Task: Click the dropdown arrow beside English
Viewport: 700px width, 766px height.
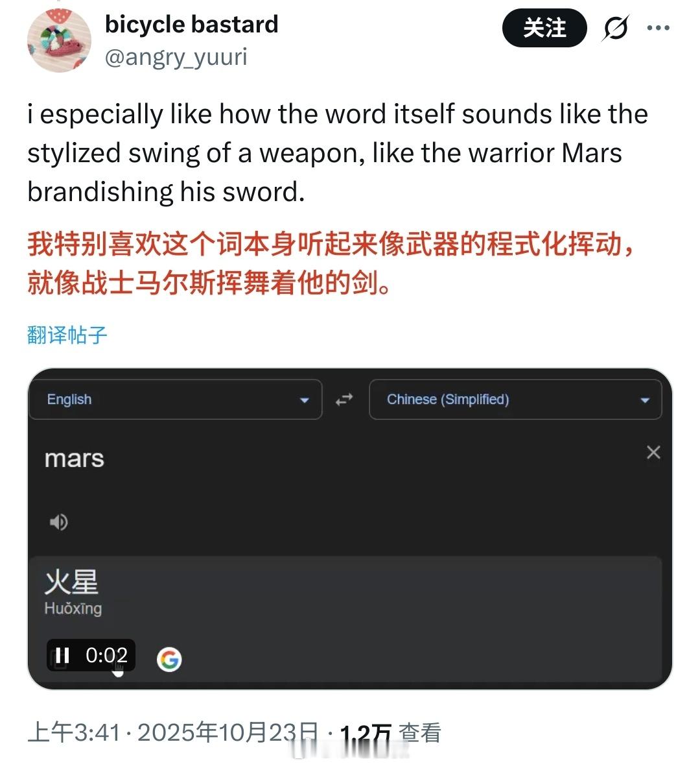Action: pyautogui.click(x=304, y=401)
